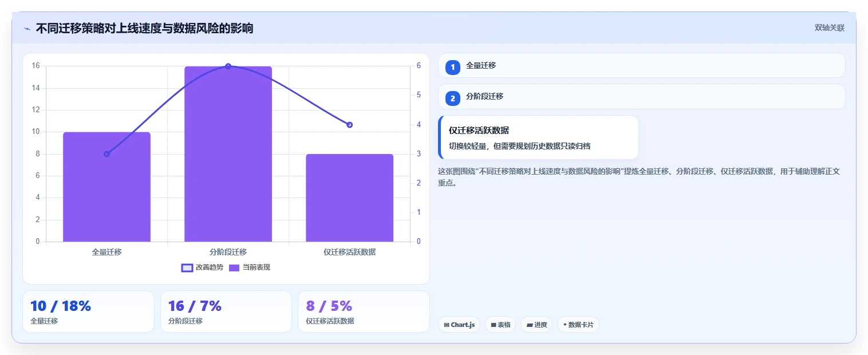
Task: Expand step 1 全量迁移 item
Action: point(641,65)
